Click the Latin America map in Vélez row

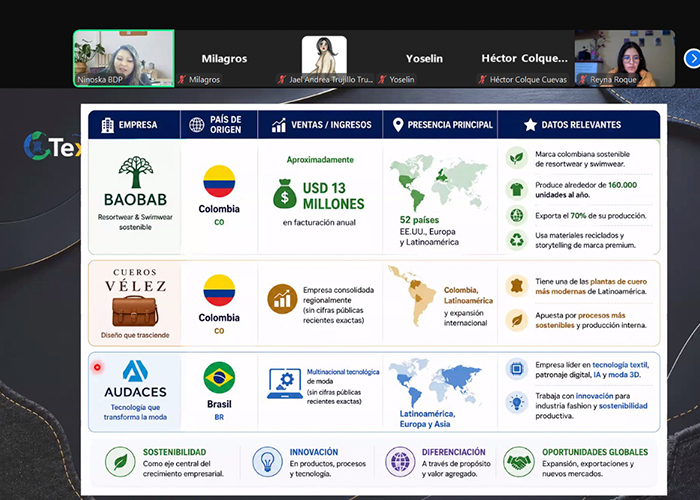coord(412,296)
